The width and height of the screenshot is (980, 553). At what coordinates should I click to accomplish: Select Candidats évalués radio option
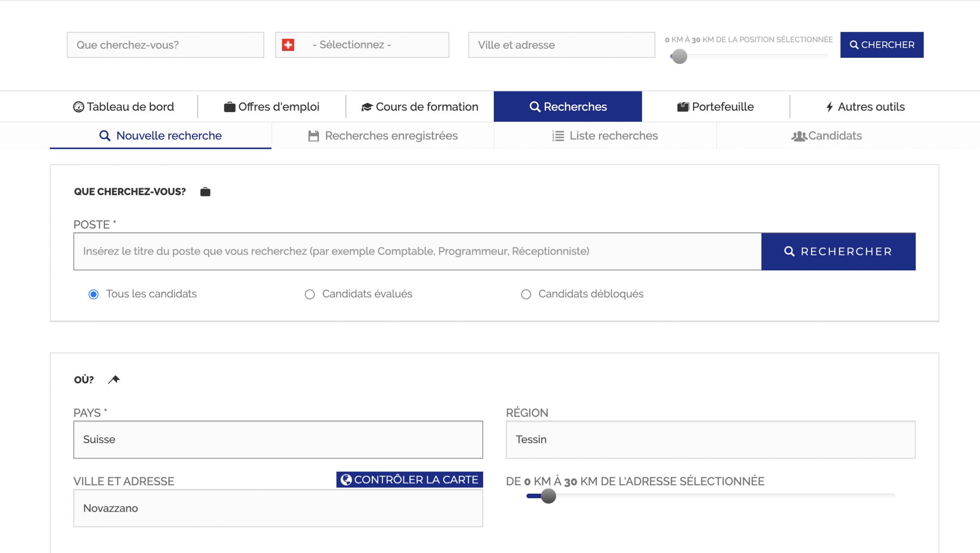click(310, 294)
